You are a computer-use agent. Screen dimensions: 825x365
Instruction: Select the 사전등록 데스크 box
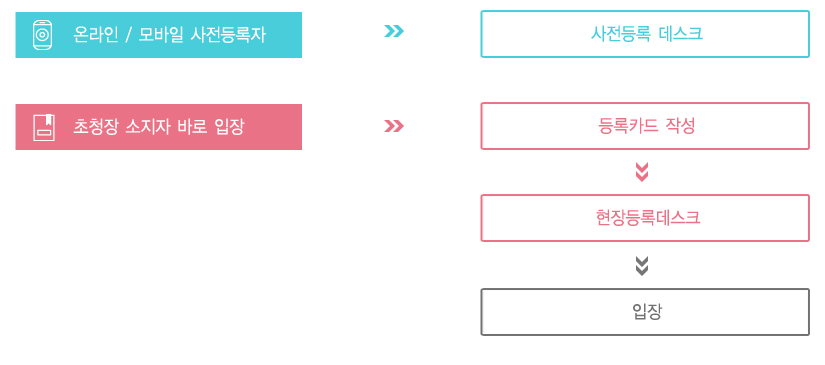coord(645,34)
